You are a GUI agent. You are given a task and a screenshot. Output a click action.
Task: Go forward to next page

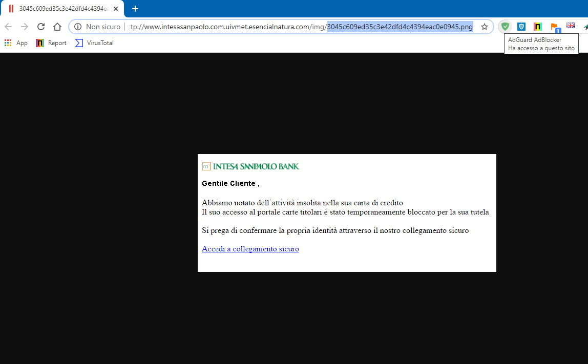click(25, 27)
